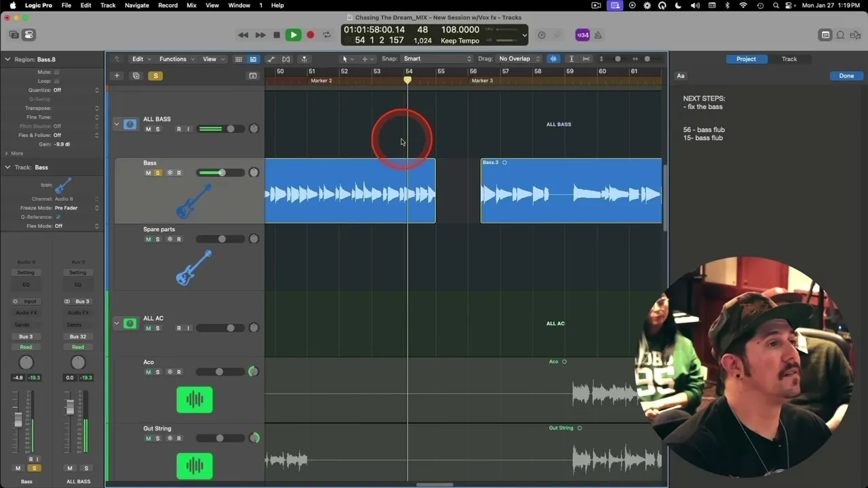Click the Done button in notes panel
This screenshot has height=488, width=868.
coord(846,76)
